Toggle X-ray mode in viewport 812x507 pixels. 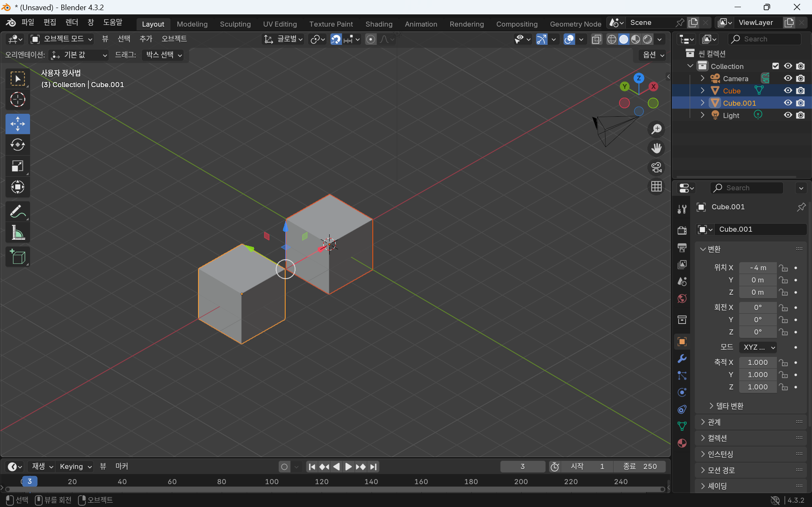pos(596,39)
